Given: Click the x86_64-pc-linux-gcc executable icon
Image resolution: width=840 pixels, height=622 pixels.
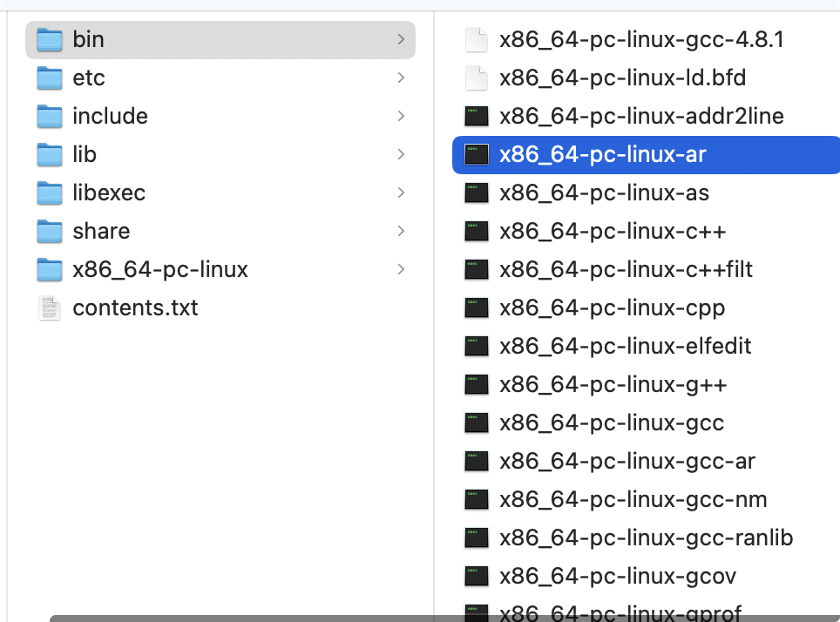Looking at the screenshot, I should [476, 423].
